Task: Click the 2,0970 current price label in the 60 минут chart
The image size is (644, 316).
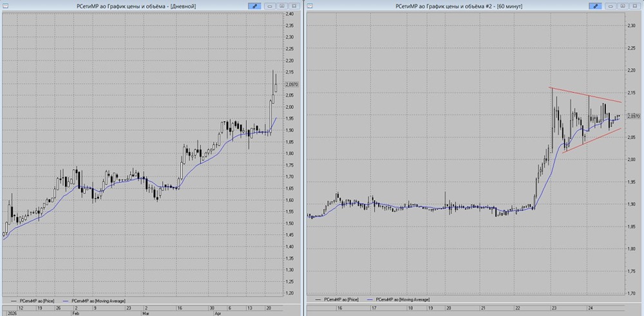Action: click(634, 116)
